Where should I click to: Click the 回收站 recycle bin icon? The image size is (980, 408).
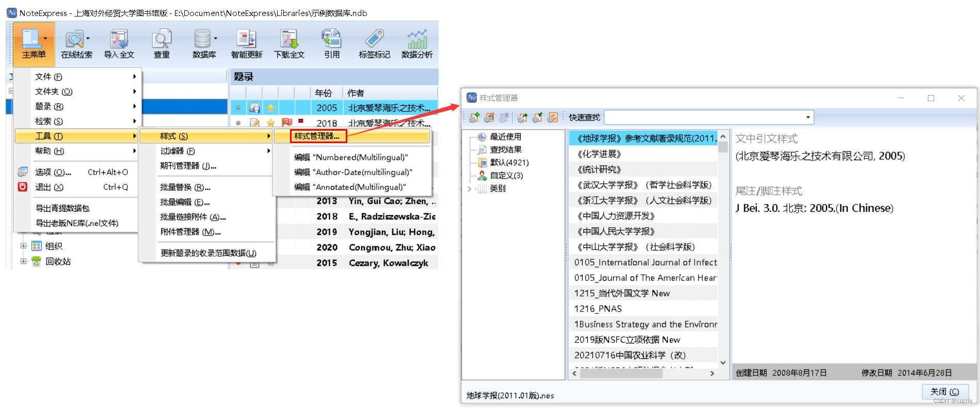[36, 261]
